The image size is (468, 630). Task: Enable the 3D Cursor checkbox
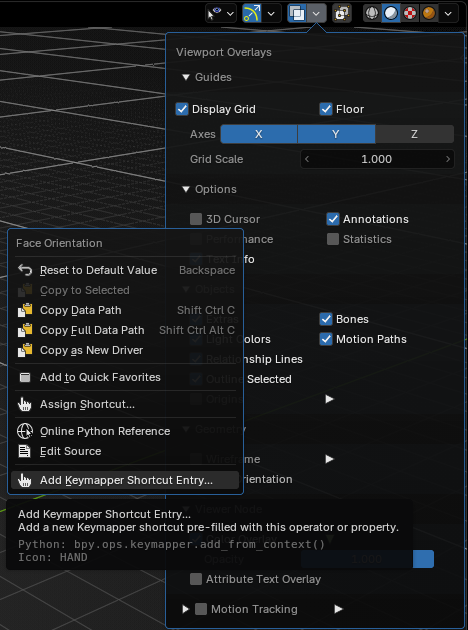pos(196,219)
